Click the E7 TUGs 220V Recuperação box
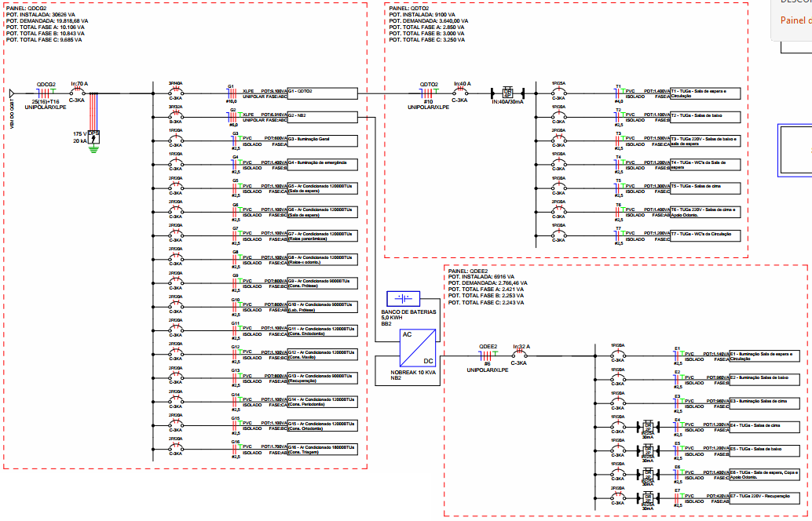Screen dimensions: 812x521 [764, 497]
